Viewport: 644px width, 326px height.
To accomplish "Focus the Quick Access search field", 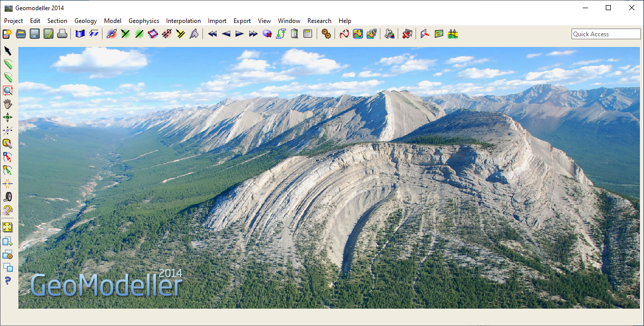I will 606,34.
